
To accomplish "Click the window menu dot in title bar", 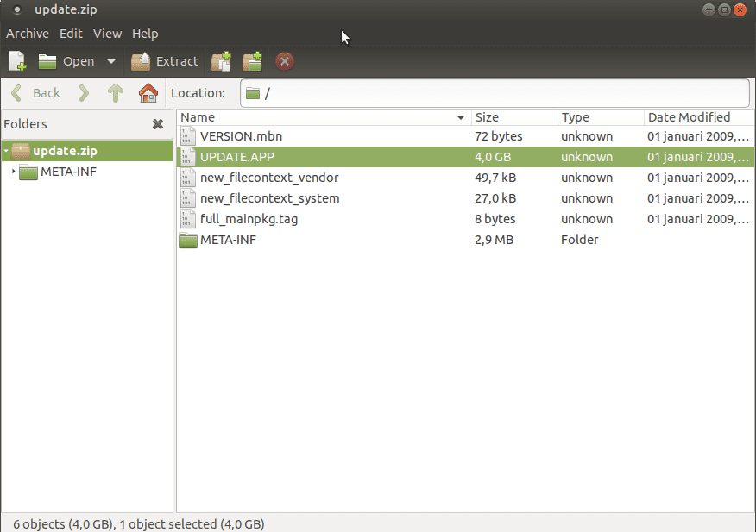I will pos(17,9).
